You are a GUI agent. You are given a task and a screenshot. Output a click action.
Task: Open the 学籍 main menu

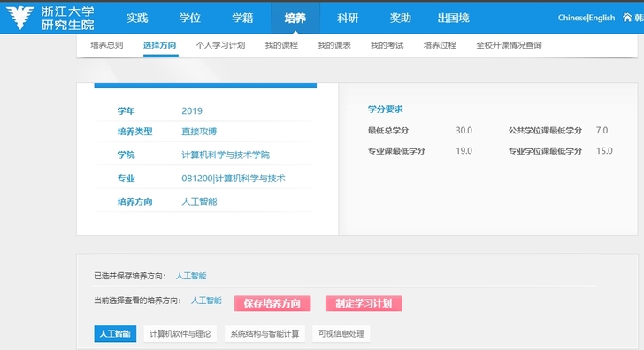[x=242, y=18]
